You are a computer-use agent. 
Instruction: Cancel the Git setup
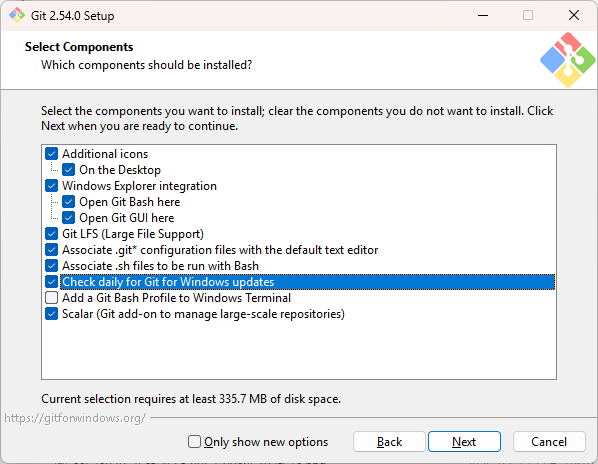549,442
